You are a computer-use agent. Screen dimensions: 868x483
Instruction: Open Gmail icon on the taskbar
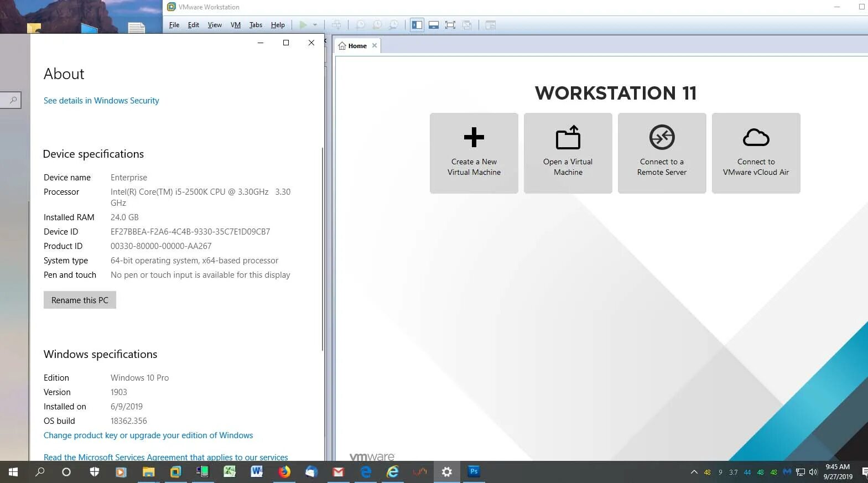point(338,472)
